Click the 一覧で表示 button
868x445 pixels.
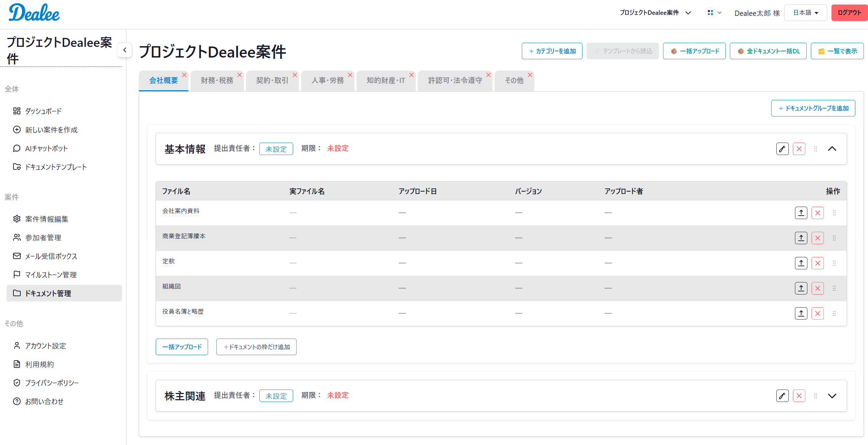click(837, 51)
